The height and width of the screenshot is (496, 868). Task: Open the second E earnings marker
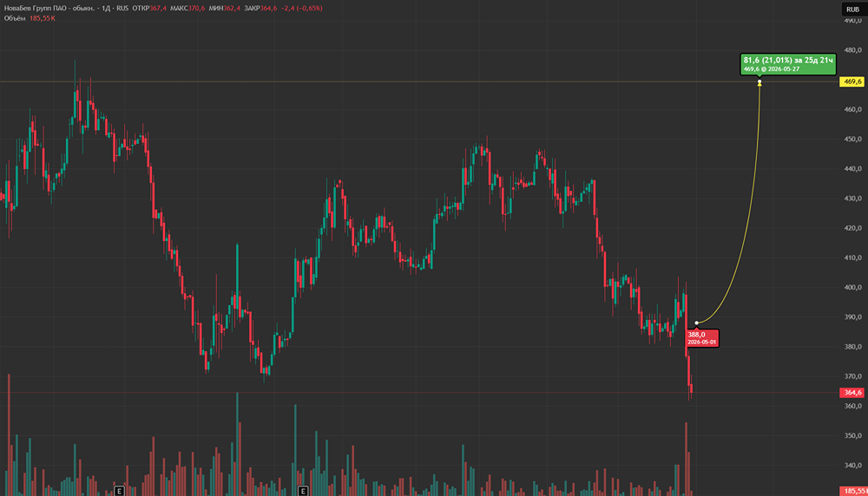[303, 491]
